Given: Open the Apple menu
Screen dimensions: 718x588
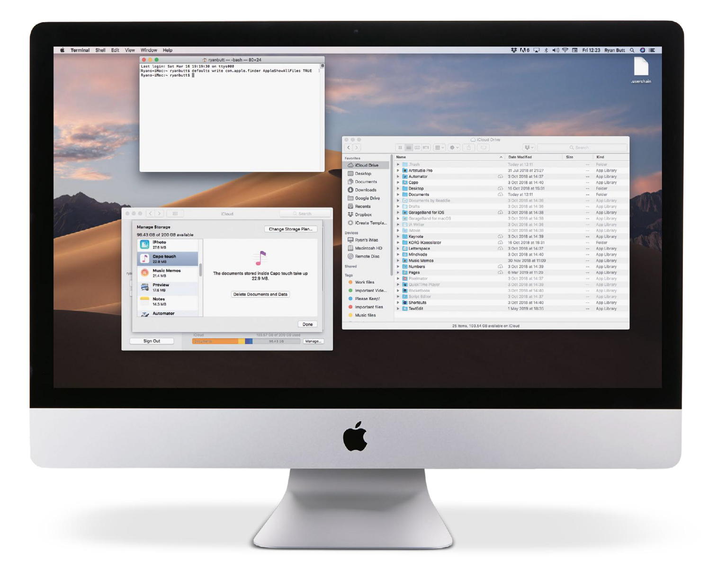Looking at the screenshot, I should point(62,50).
